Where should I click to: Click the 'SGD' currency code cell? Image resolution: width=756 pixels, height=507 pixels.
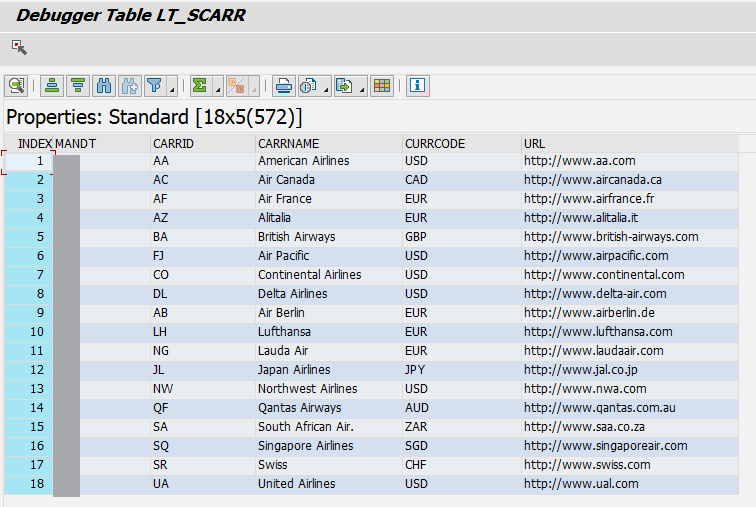462,446
